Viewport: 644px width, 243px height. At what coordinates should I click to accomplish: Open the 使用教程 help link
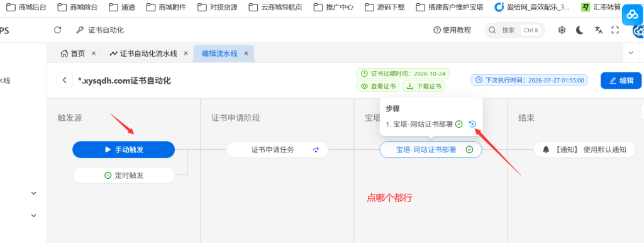(452, 30)
